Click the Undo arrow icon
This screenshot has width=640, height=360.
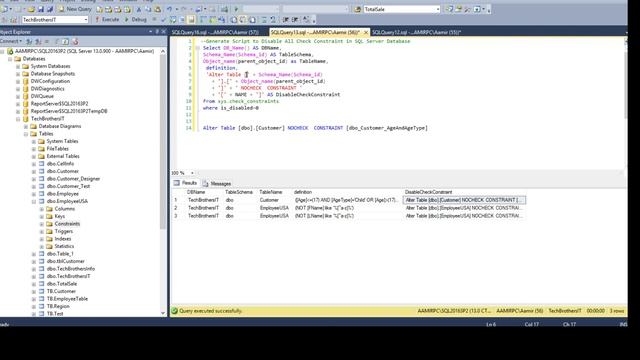click(x=169, y=9)
